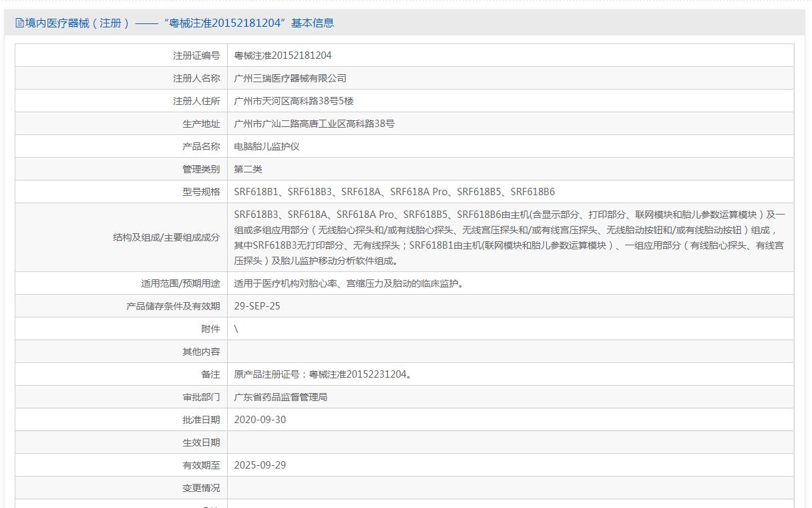Viewport: 812px width, 508px height.
Task: Click the label 注册证编号
Action: point(196,55)
